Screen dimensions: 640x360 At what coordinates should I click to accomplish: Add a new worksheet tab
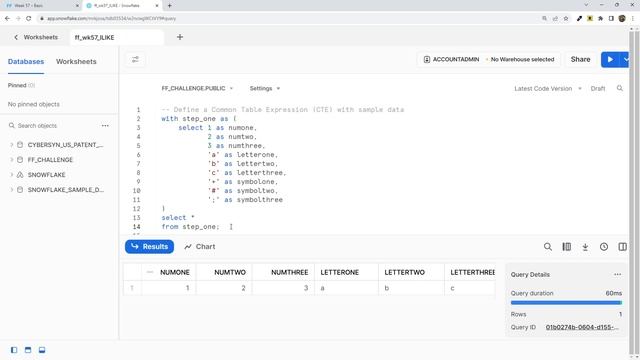tap(180, 37)
